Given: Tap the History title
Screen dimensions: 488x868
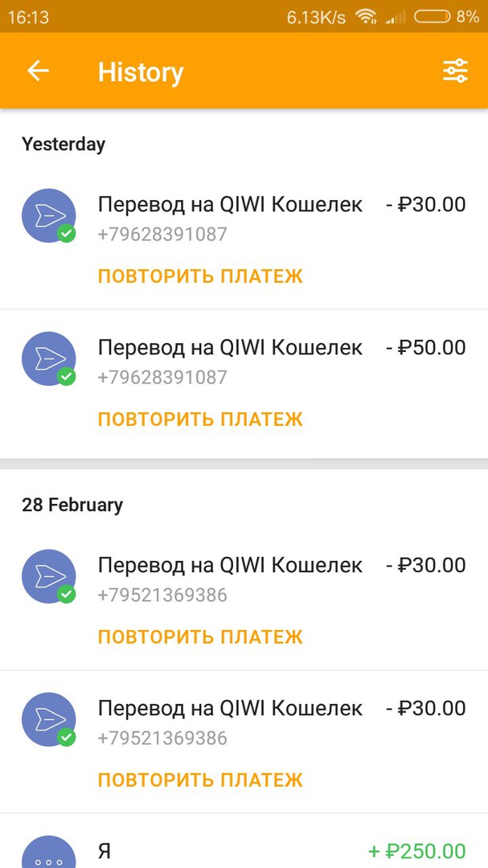Looking at the screenshot, I should (141, 72).
